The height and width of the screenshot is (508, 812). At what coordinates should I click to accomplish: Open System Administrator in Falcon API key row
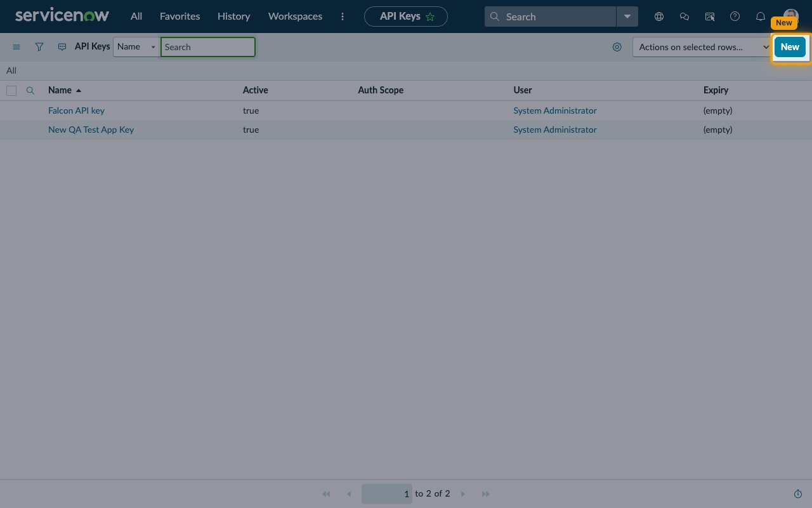[x=555, y=110]
